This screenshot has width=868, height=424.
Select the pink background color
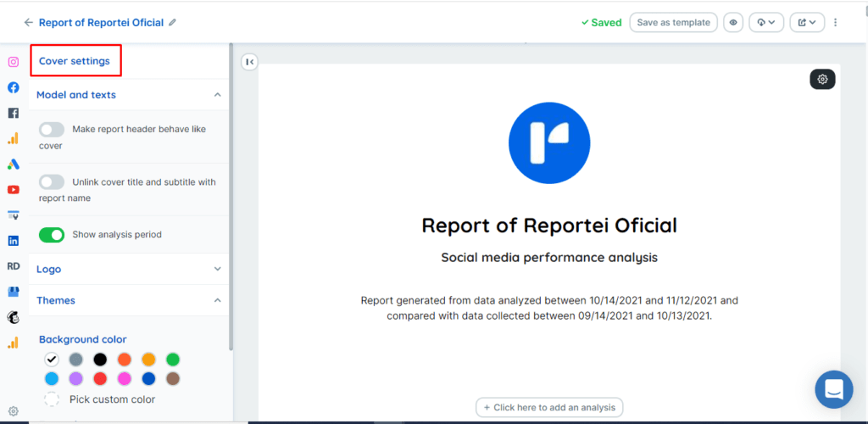[x=125, y=379]
